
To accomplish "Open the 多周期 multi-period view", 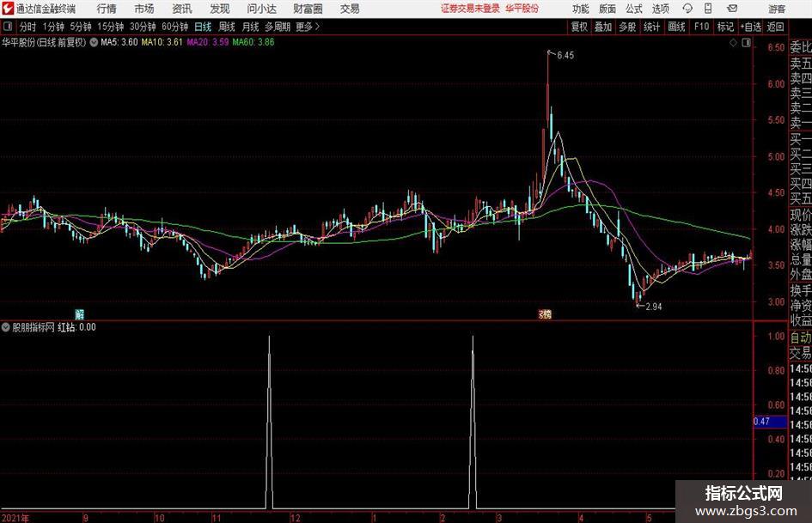I will tap(278, 27).
